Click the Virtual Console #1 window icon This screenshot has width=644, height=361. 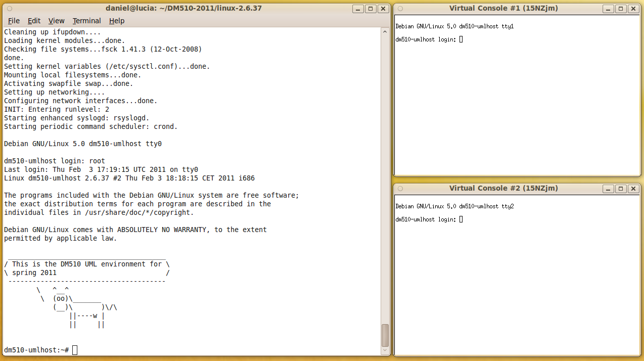[399, 9]
